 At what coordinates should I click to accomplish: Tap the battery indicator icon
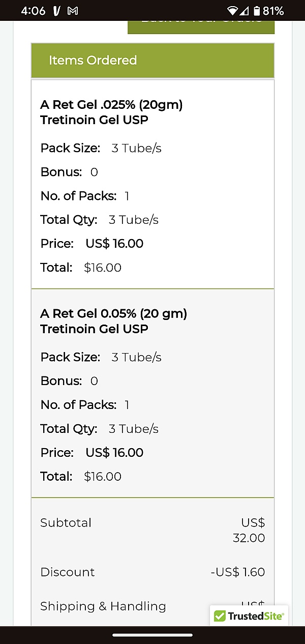[257, 11]
